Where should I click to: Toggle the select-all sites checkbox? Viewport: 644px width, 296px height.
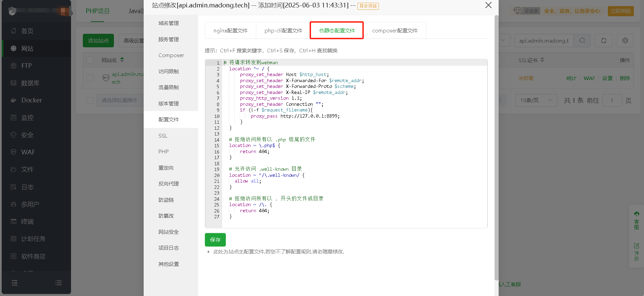pos(90,60)
